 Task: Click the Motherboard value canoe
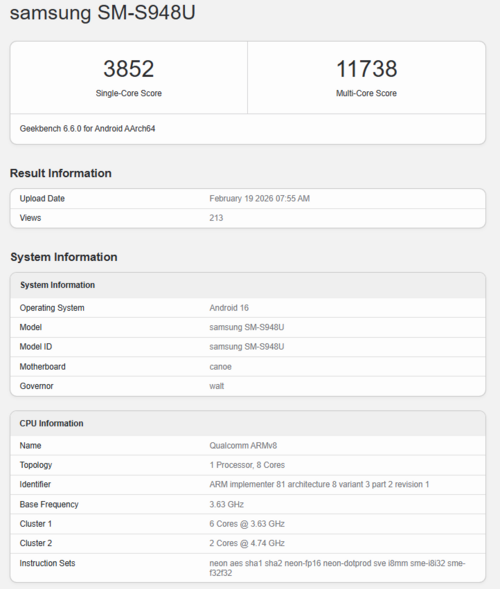click(x=220, y=367)
